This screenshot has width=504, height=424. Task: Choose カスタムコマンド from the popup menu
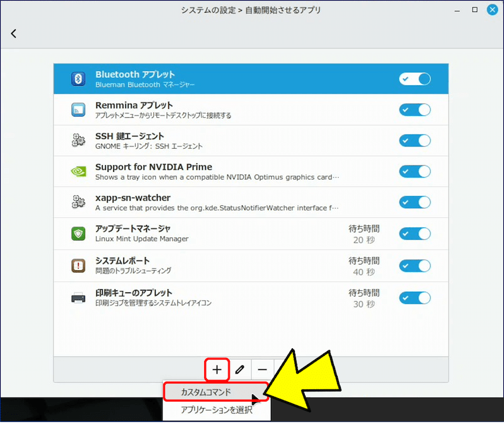coord(207,392)
